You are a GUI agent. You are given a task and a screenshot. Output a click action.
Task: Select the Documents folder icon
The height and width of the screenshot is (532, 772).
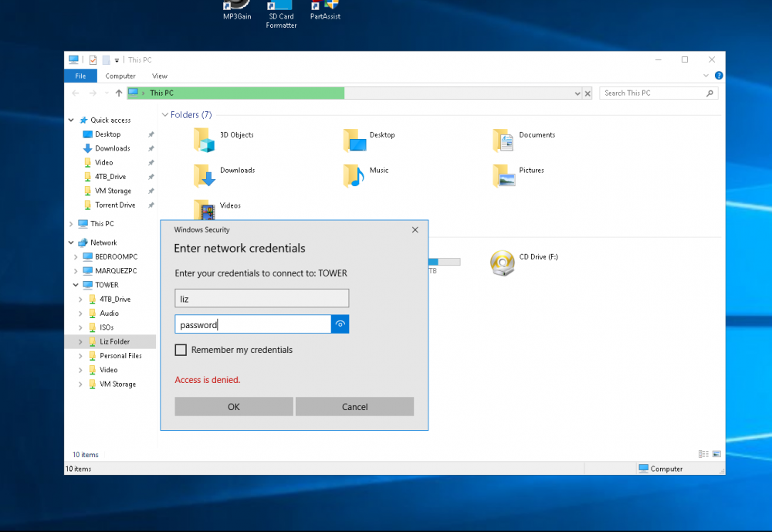(503, 140)
